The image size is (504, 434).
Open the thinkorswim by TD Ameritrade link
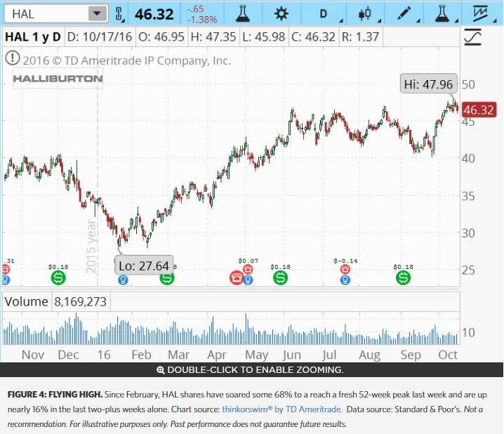282,409
